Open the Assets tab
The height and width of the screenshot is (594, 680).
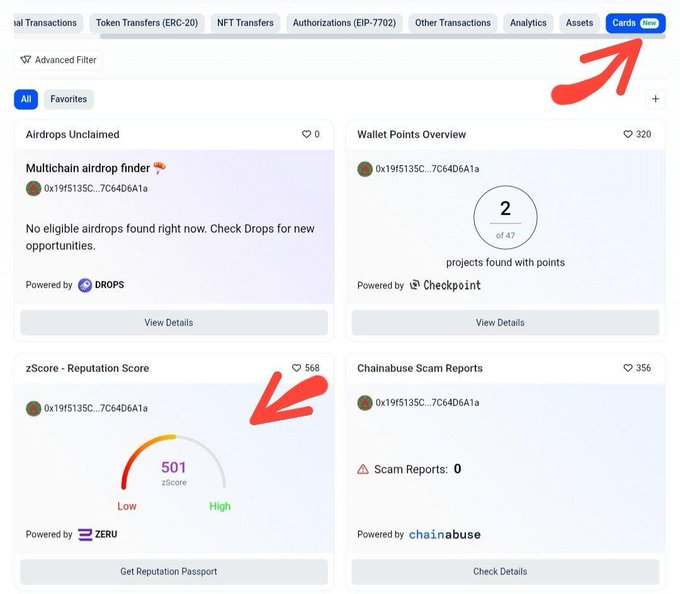coord(579,23)
